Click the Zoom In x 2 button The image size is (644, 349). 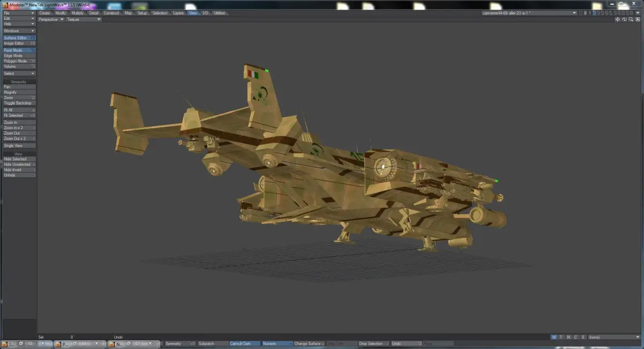pos(19,128)
